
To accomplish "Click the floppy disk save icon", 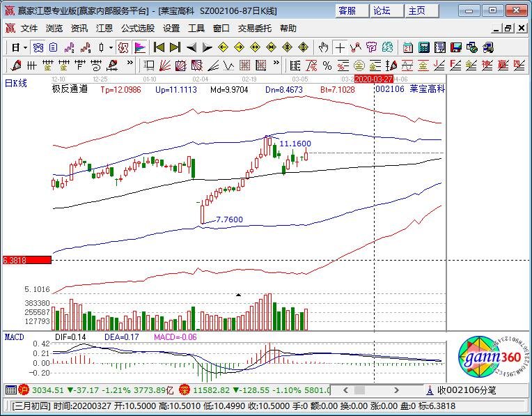I will [456, 47].
